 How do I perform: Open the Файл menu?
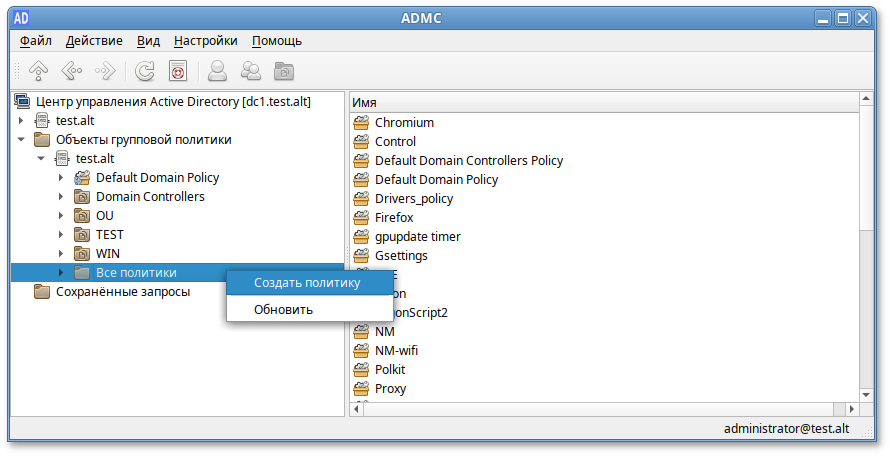[36, 41]
